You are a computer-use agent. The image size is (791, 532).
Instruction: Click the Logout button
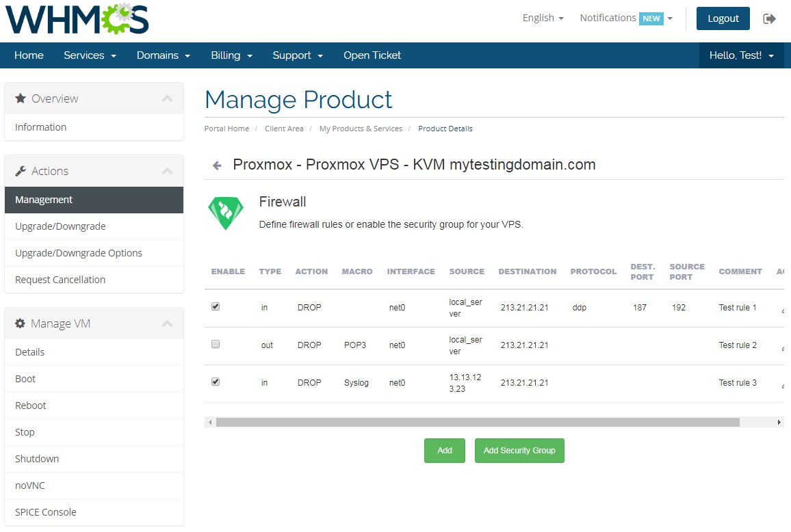pos(723,18)
